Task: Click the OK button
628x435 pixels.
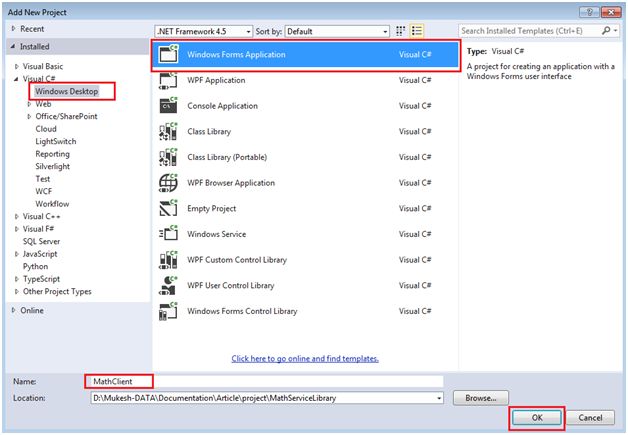Action: click(x=537, y=418)
